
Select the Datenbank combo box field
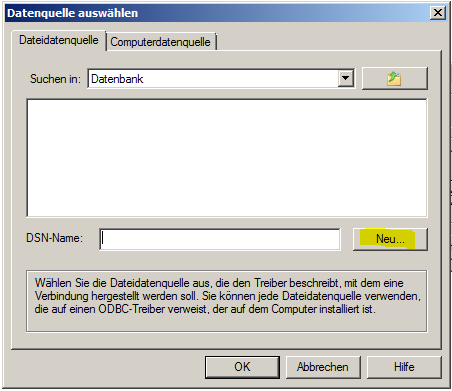point(221,79)
